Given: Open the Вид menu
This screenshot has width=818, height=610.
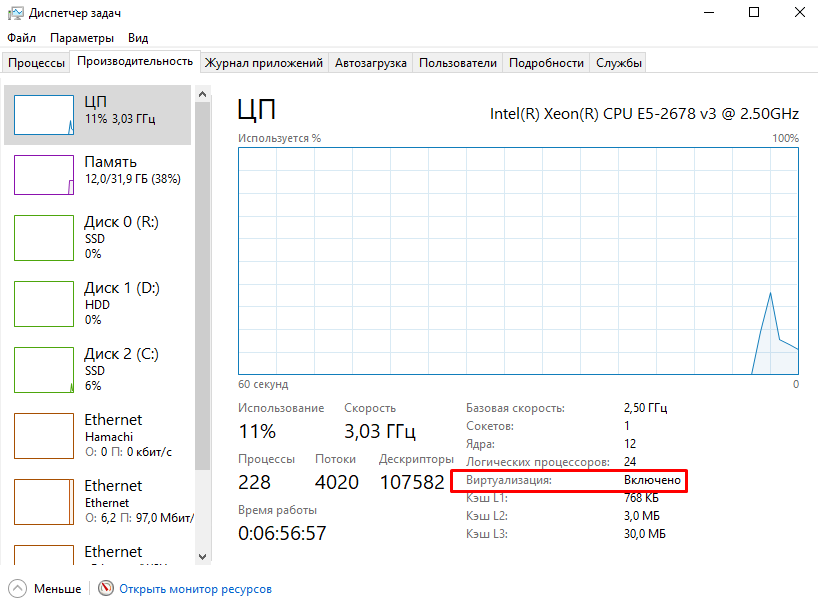Looking at the screenshot, I should click(x=138, y=38).
